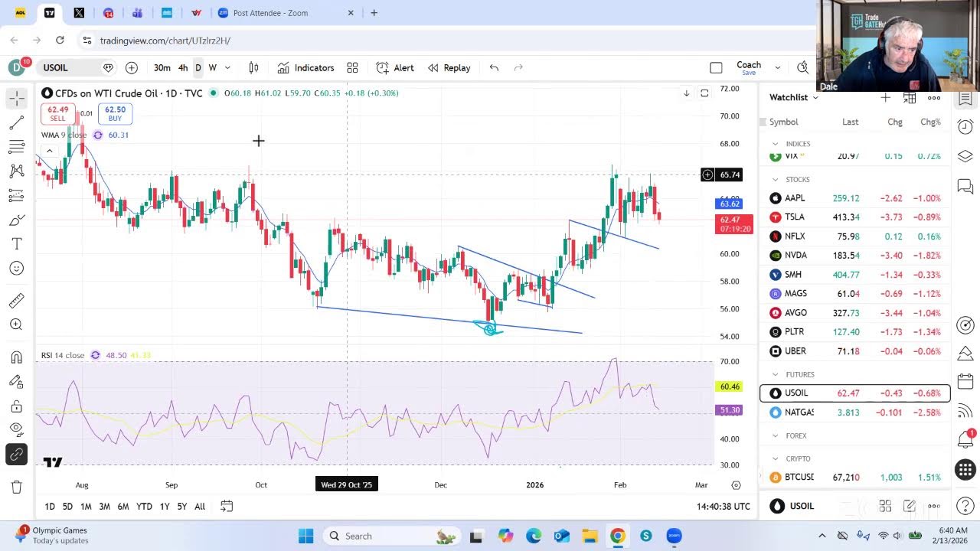Screen dimensions: 980x551
Task: Add a symbol to the watchlist
Action: pyautogui.click(x=885, y=97)
